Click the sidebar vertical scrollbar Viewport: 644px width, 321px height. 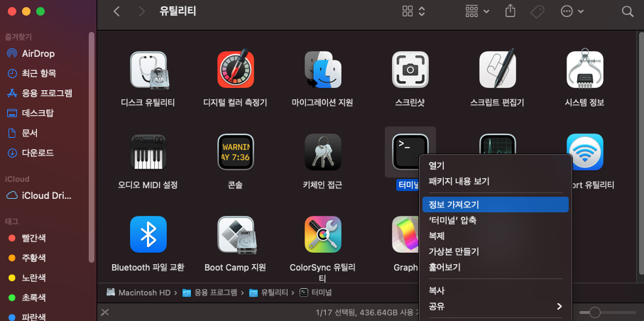point(92,147)
